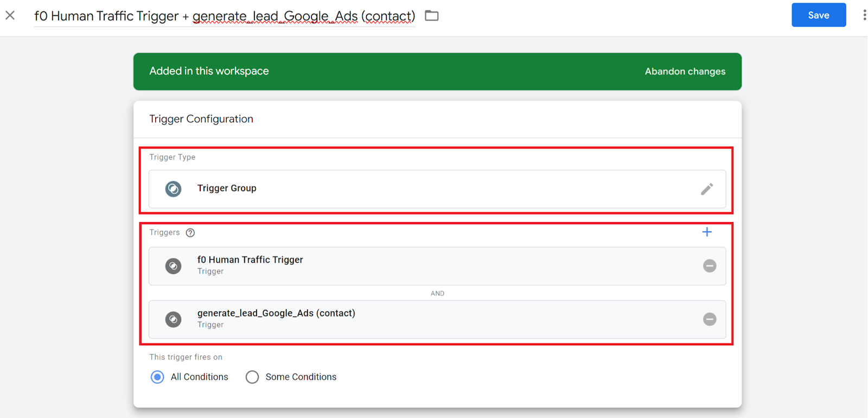868x418 pixels.
Task: Remove generate_lead_Google_Ads (contact) from group
Action: (x=710, y=319)
